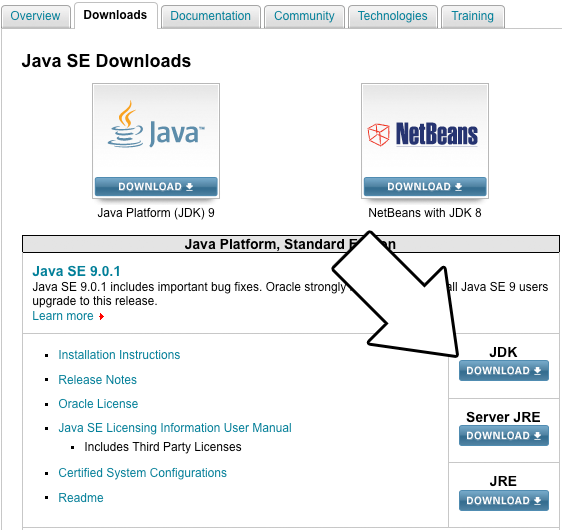The image size is (562, 530).
Task: Open the Readme link
Action: coord(81,497)
